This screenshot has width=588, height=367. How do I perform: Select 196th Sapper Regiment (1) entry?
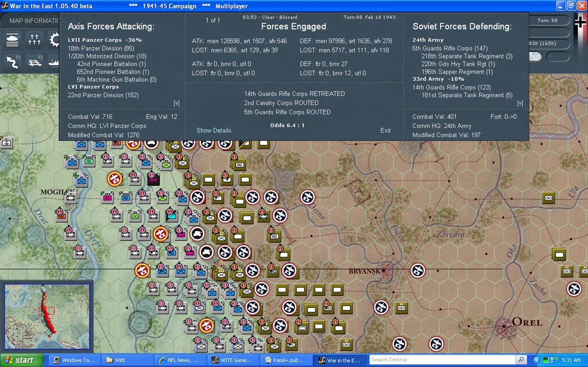click(457, 72)
